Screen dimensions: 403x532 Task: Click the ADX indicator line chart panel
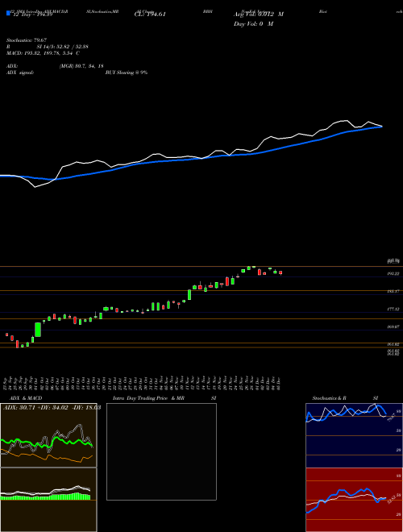pyautogui.click(x=48, y=435)
